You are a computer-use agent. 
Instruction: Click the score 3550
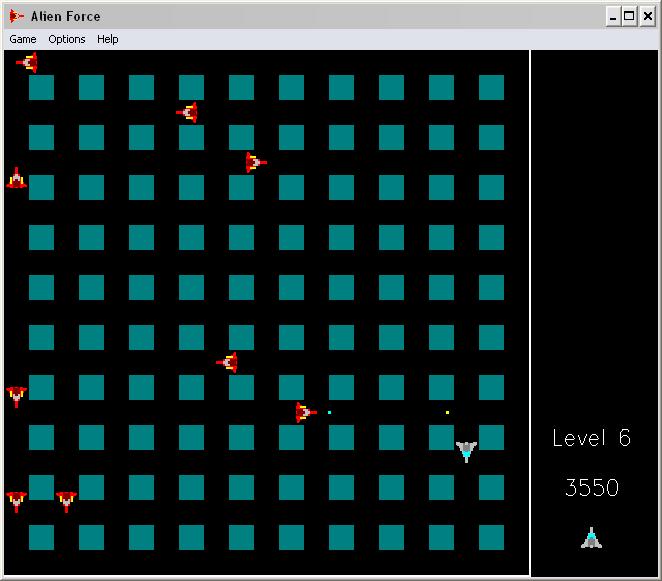pyautogui.click(x=591, y=488)
